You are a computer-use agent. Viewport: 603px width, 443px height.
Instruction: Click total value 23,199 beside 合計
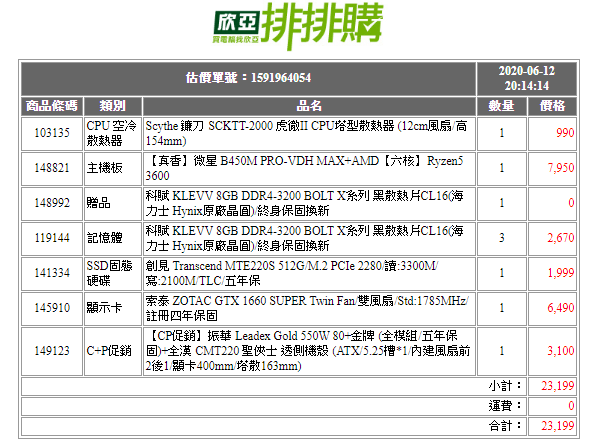tap(558, 426)
